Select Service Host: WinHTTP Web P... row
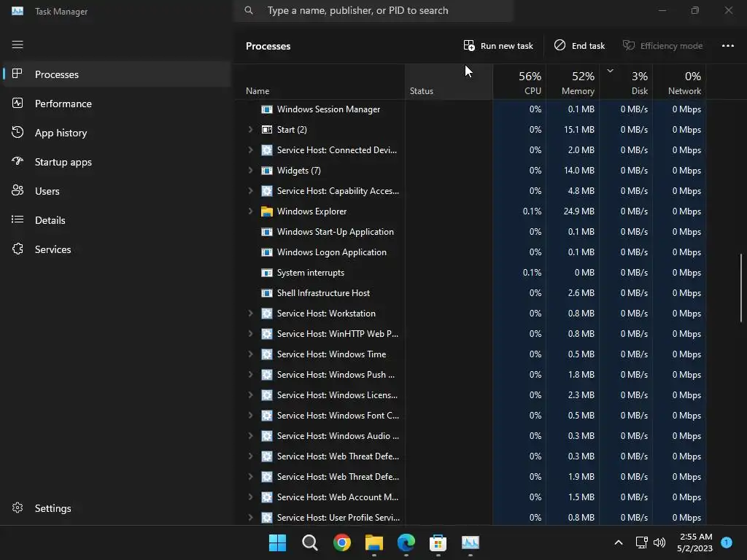This screenshot has height=560, width=747. (x=470, y=334)
